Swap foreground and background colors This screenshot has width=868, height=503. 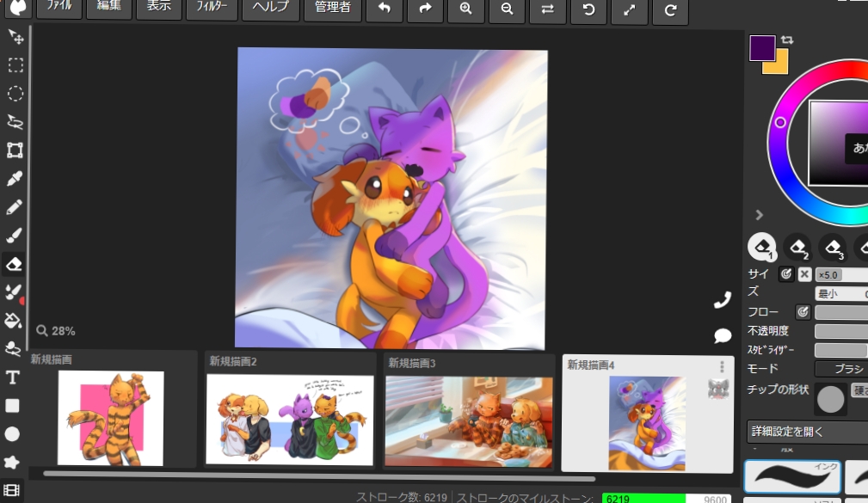pyautogui.click(x=787, y=40)
